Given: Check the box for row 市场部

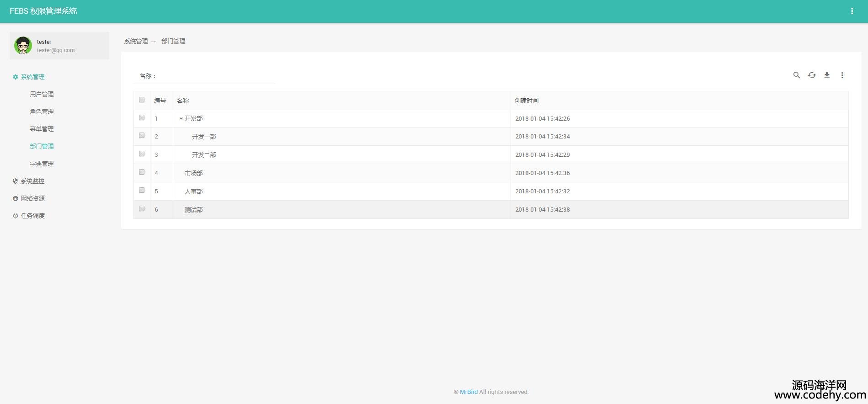Looking at the screenshot, I should pyautogui.click(x=142, y=172).
